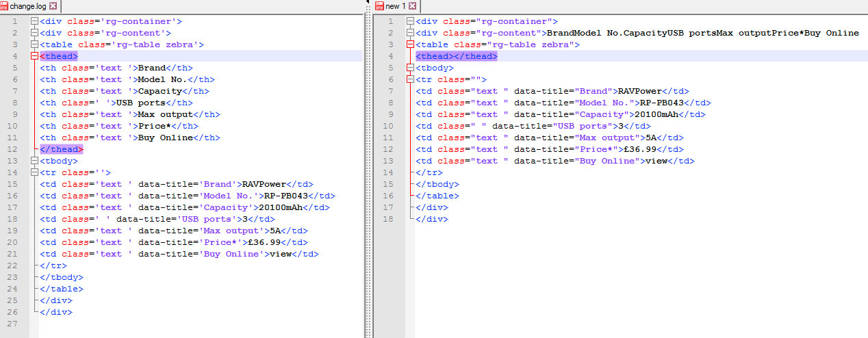Click the Max output th line in change.log
868x338 pixels.
pyautogui.click(x=130, y=114)
